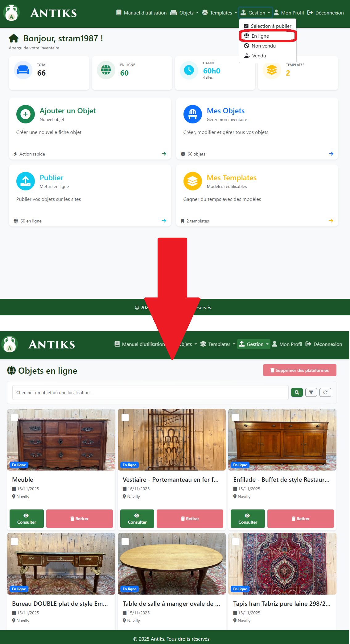This screenshot has width=350, height=644.
Task: Choose Vendu entry in Gestion menu
Action: [x=268, y=56]
